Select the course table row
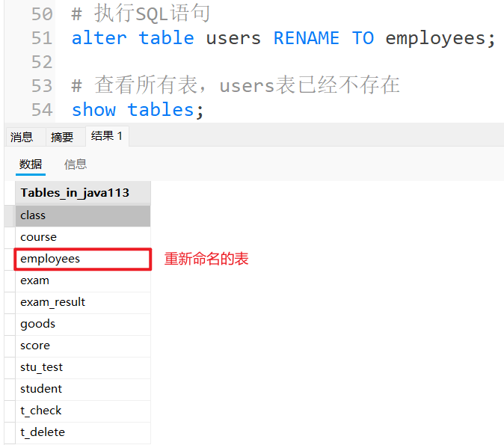 tap(83, 237)
